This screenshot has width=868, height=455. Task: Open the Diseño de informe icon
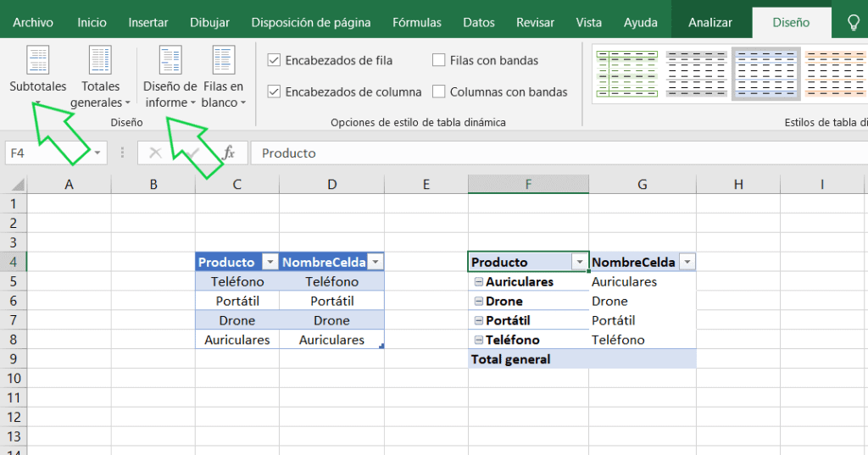tap(170, 60)
